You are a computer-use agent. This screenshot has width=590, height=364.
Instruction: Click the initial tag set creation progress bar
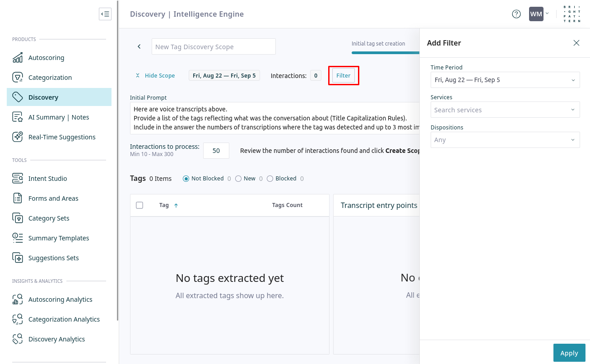tap(385, 53)
